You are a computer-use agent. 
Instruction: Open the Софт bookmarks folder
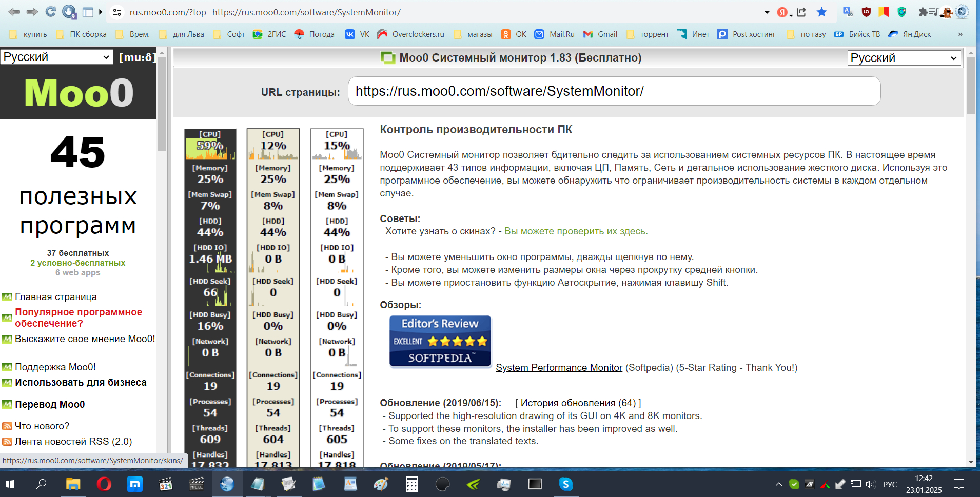(229, 34)
